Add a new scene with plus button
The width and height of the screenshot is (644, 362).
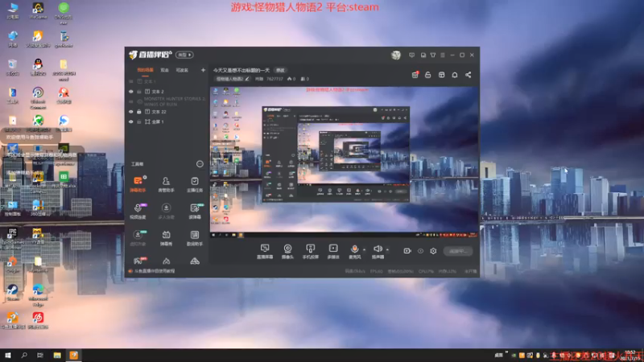click(x=203, y=70)
